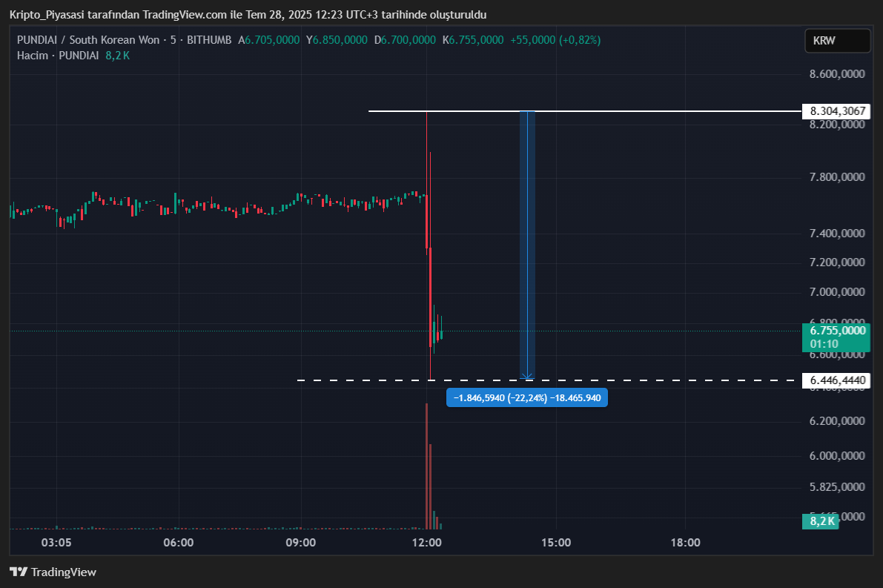Screen dimensions: 883x588
Task: Select the dashed white horizontal line
Action: (667, 380)
